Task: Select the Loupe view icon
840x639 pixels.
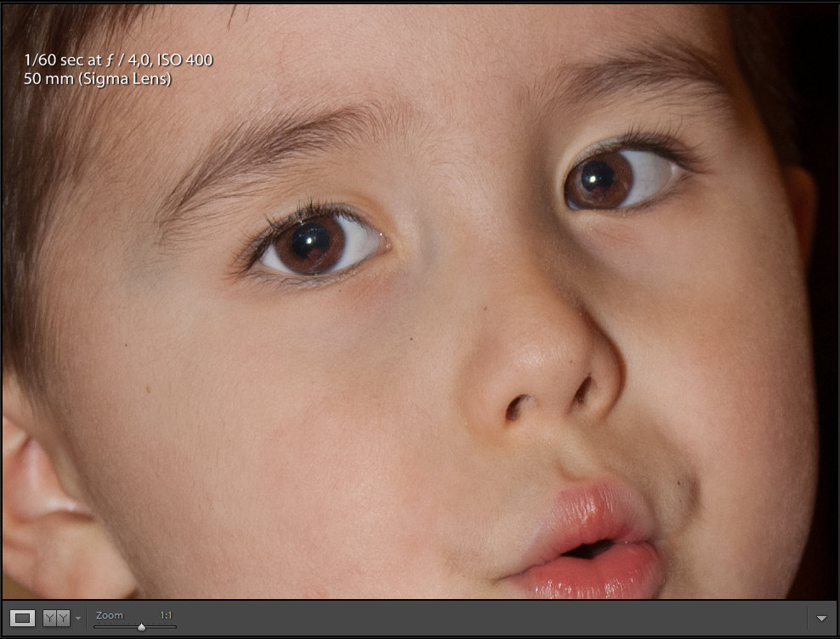Action: pos(22,619)
